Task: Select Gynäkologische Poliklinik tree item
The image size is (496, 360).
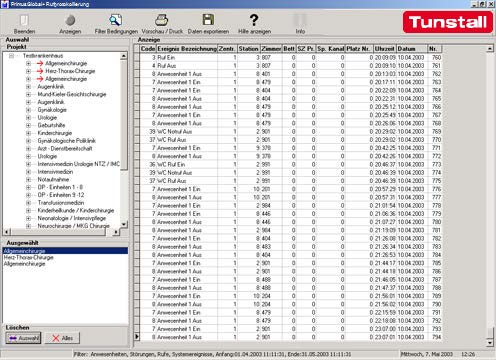Action: tap(67, 141)
